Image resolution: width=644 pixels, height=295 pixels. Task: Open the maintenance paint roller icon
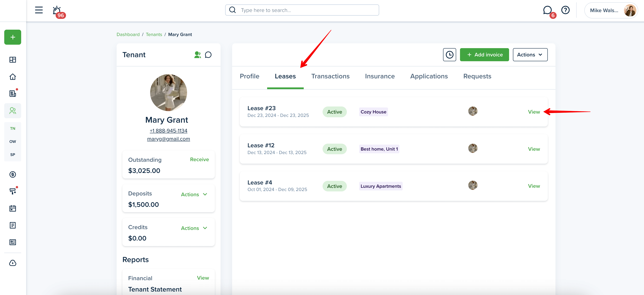tap(13, 191)
